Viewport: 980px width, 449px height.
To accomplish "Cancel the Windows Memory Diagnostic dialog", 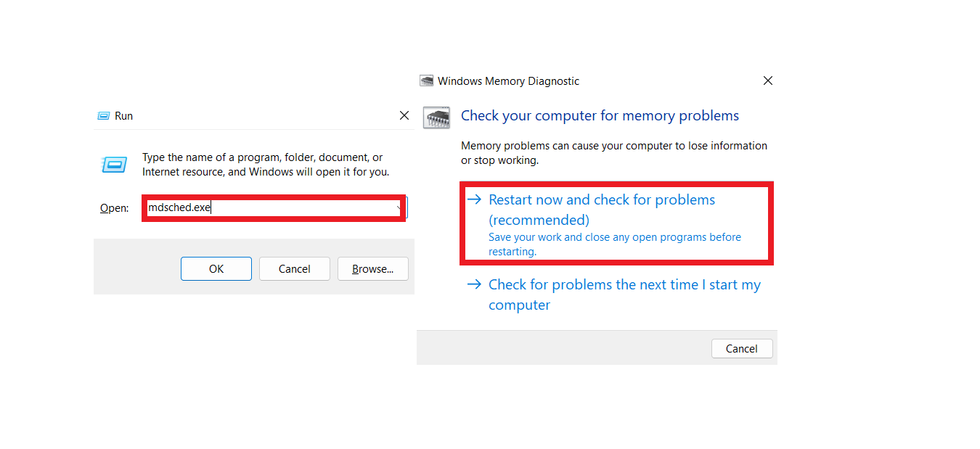I will (x=741, y=349).
